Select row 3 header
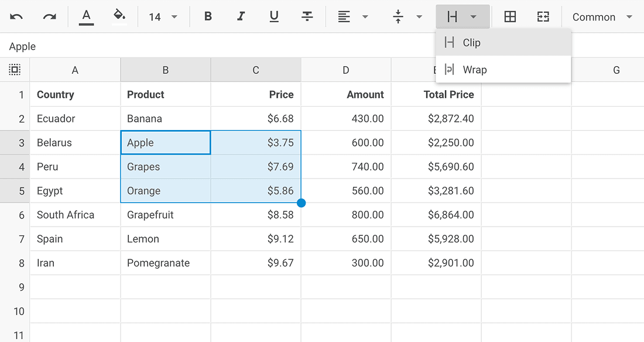Viewport: 644px width, 342px height. point(15,143)
